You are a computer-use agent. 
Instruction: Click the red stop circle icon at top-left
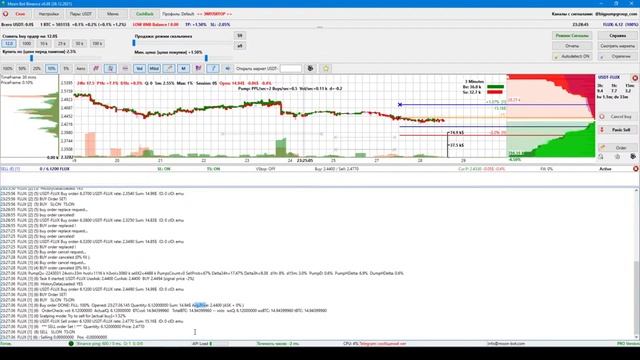point(5,14)
